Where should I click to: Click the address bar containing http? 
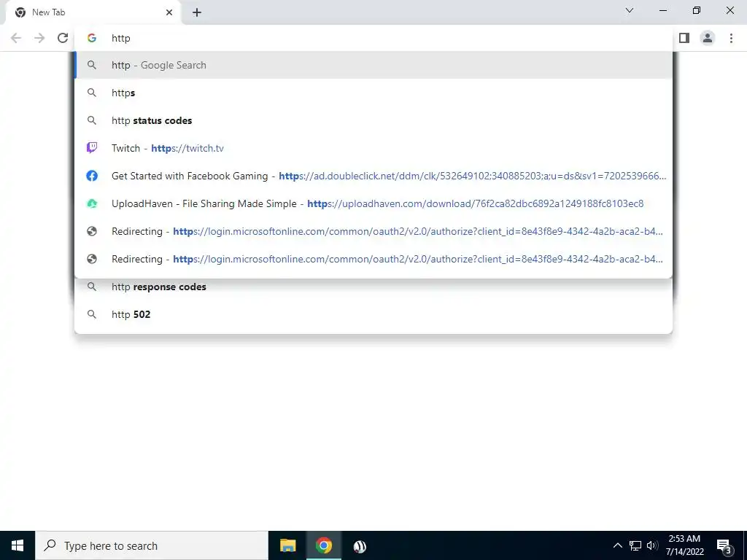click(373, 38)
